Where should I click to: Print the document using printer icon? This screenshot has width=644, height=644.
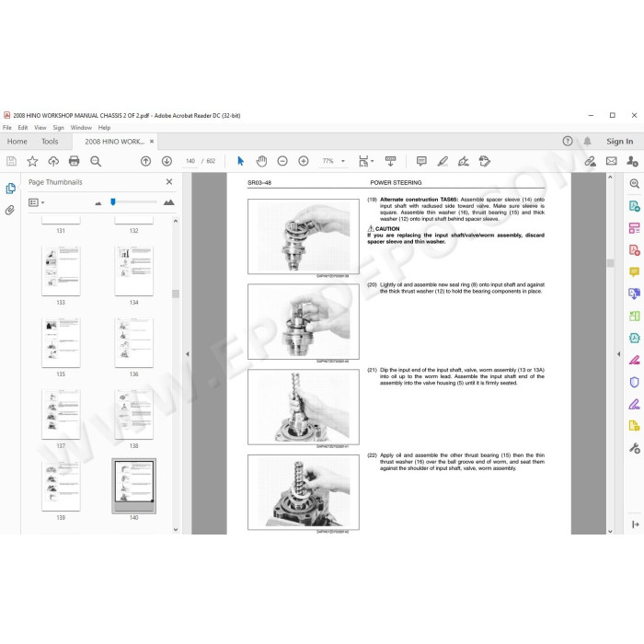(x=75, y=161)
